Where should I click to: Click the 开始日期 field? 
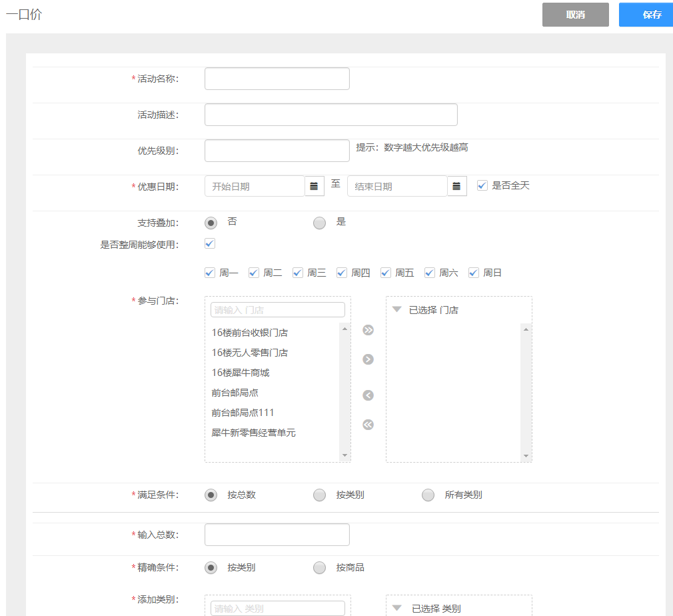coord(255,187)
